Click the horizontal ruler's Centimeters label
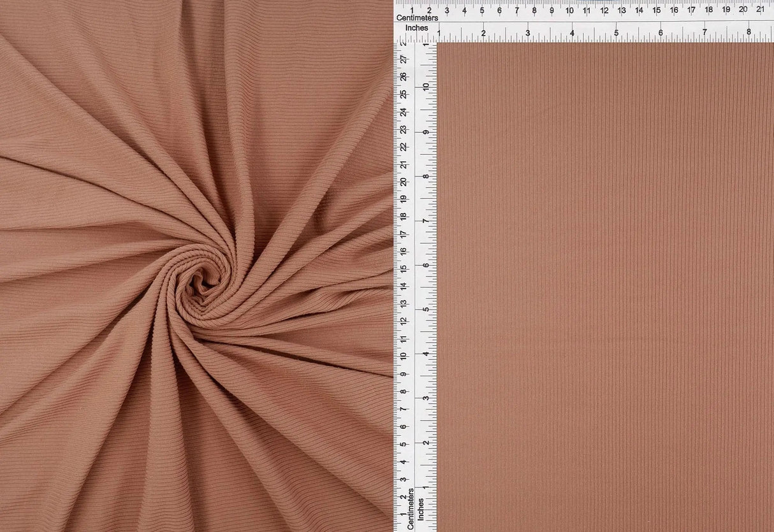The image size is (774, 532). [418, 18]
